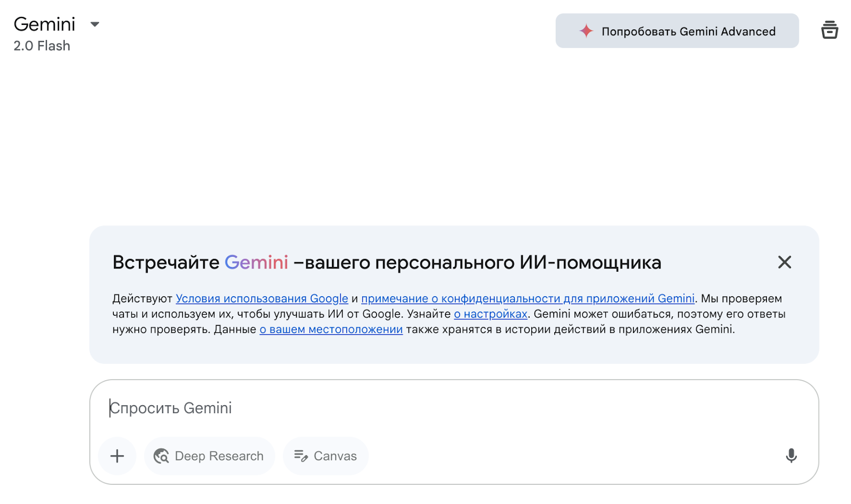Enable Deep Research mode

209,456
